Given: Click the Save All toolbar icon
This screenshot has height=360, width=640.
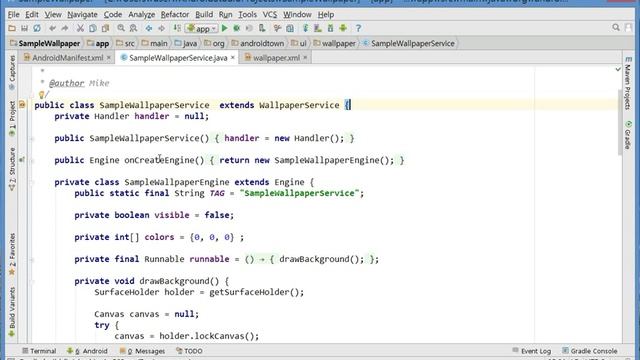Looking at the screenshot, I should (24, 28).
